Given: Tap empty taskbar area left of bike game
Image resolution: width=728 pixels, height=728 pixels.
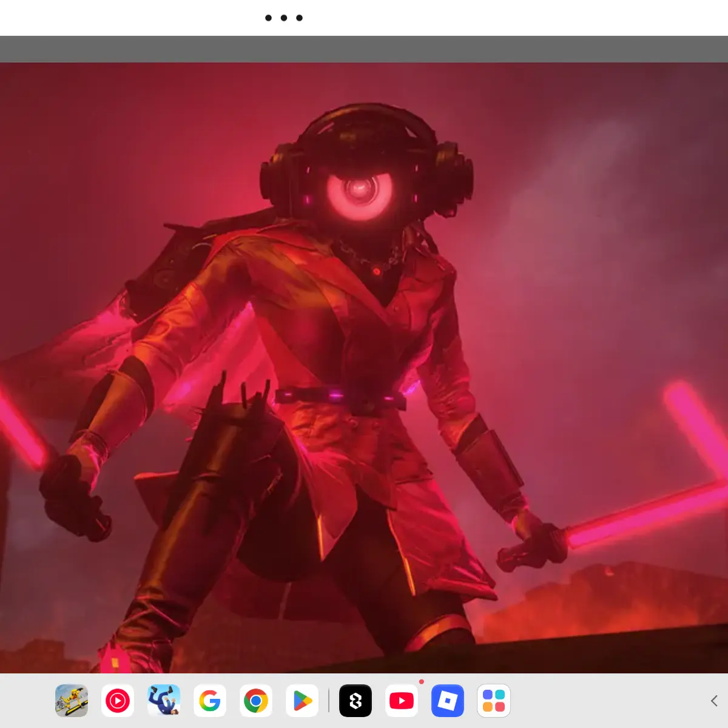Looking at the screenshot, I should pos(27,701).
